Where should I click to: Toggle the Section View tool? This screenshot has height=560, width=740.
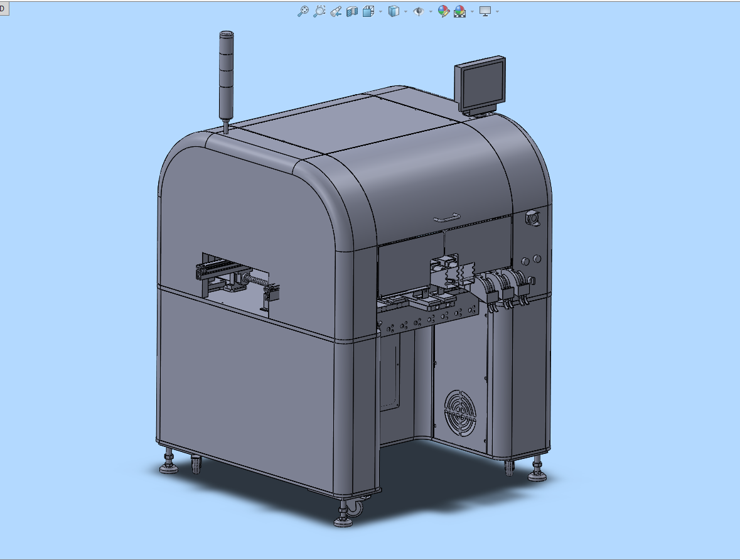(x=352, y=11)
